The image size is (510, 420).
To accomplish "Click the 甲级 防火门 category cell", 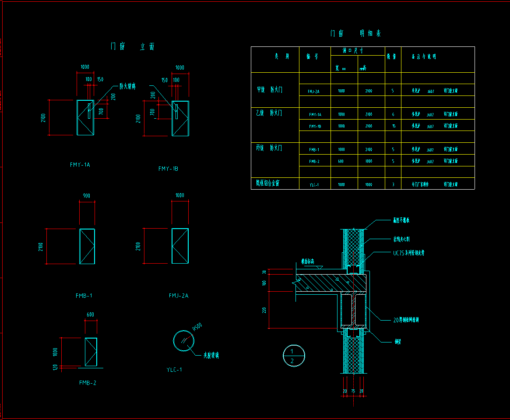I will click(270, 90).
